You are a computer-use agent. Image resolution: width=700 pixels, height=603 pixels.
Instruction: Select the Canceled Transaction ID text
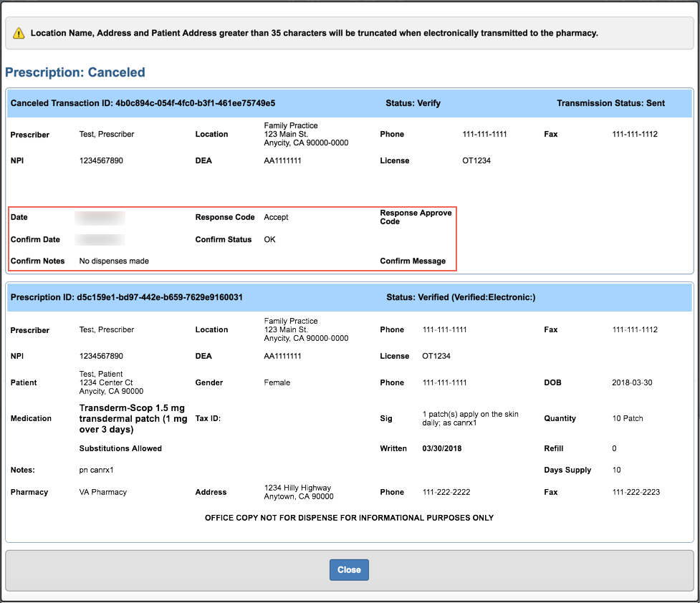coord(143,103)
